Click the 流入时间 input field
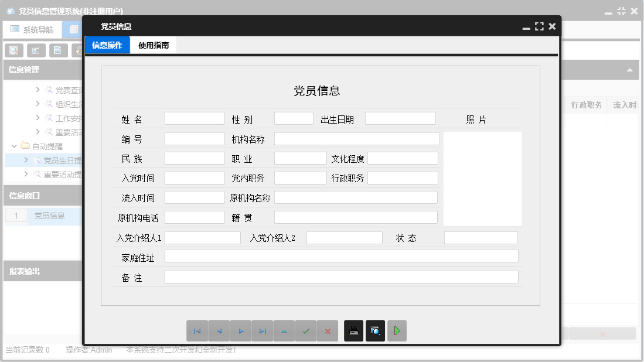This screenshot has height=362, width=644. (195, 197)
